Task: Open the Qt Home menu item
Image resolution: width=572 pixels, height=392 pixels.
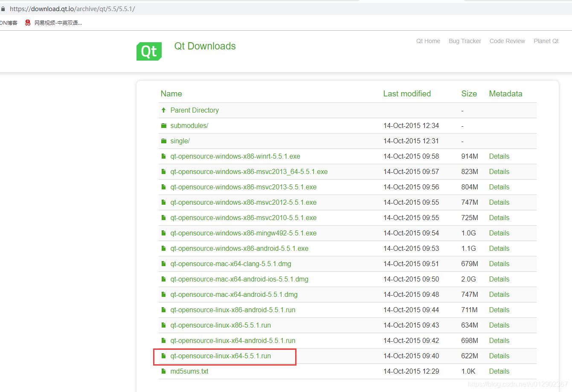Action: click(428, 41)
